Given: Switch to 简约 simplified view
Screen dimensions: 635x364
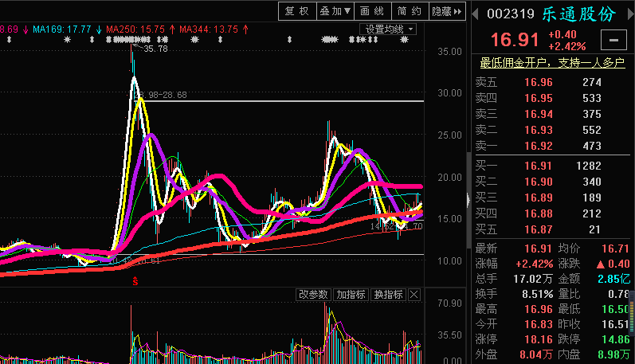Looking at the screenshot, I should [x=410, y=11].
